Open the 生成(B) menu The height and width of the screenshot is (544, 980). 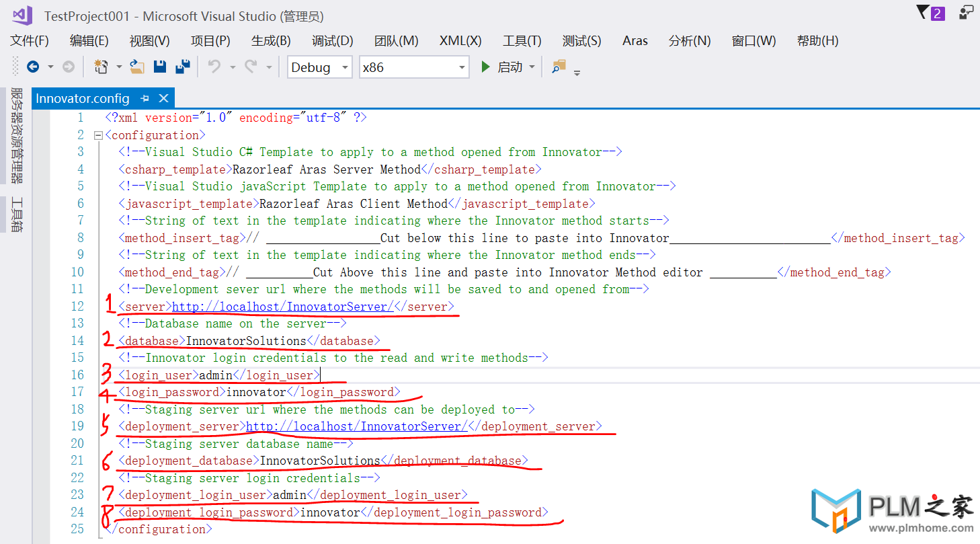271,40
